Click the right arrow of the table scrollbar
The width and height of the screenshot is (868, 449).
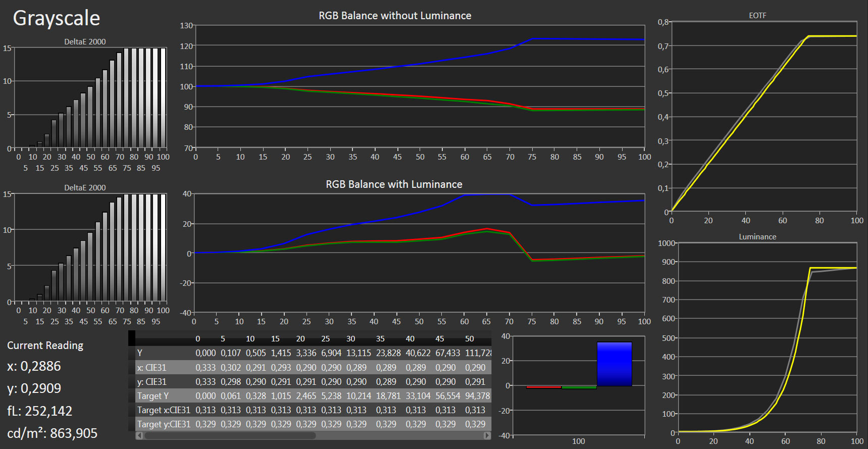(487, 435)
